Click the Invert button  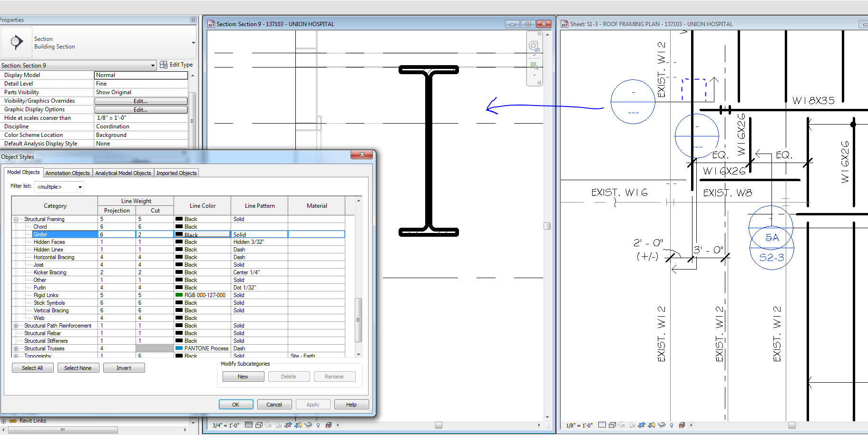point(124,368)
